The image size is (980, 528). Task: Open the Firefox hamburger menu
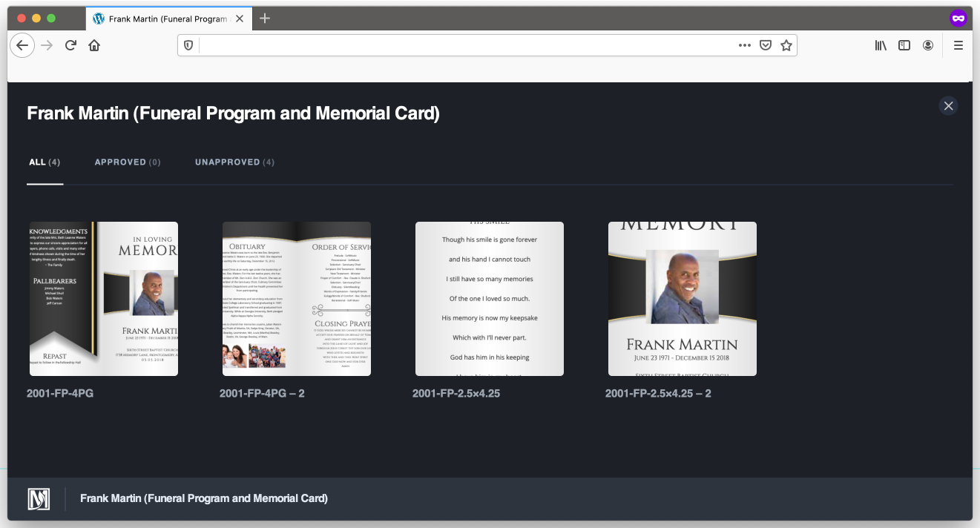(x=958, y=45)
